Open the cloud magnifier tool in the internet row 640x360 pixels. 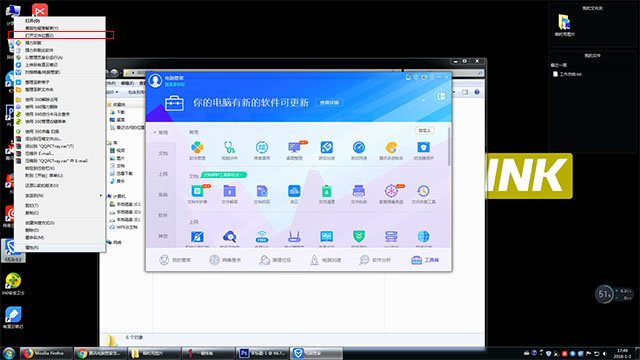(x=229, y=237)
